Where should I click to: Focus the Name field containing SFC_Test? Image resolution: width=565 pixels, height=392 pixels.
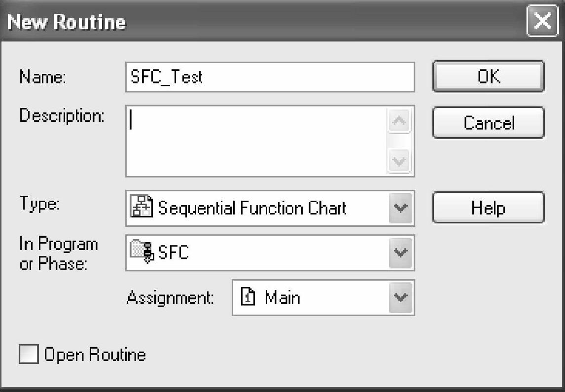(x=269, y=77)
